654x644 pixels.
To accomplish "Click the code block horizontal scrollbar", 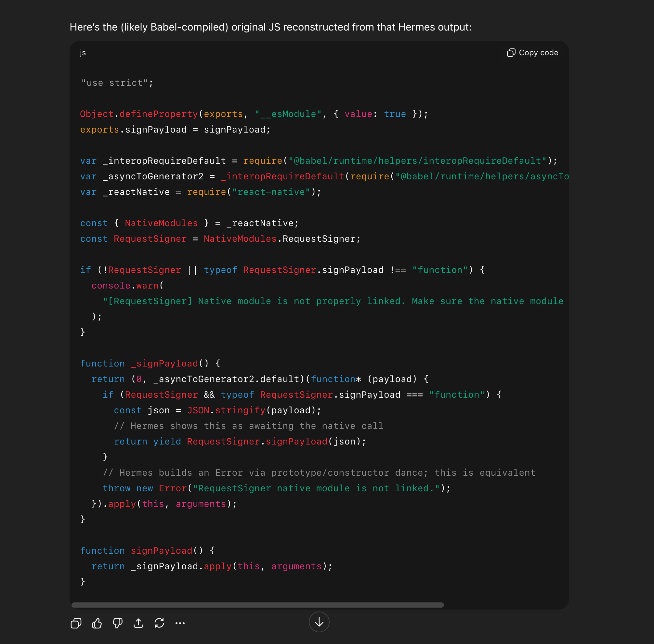I will (x=257, y=605).
